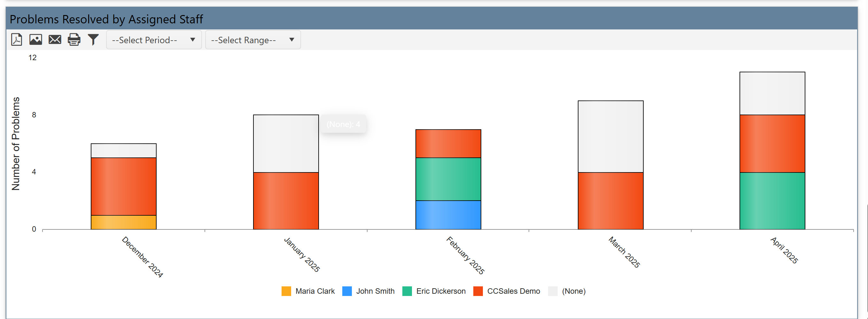Toggle Maria Clark series in legend
This screenshot has width=868, height=319.
[315, 291]
